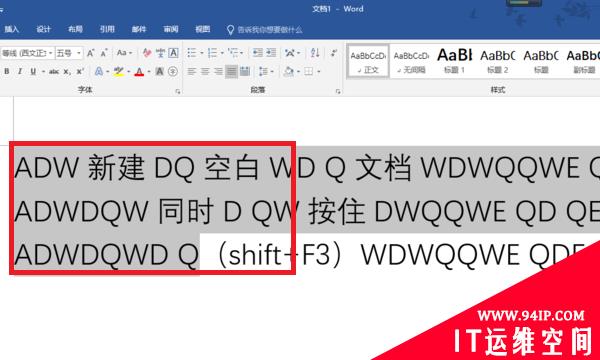Click the Distributed alignment icon
Image resolution: width=600 pixels, height=360 pixels.
(245, 72)
